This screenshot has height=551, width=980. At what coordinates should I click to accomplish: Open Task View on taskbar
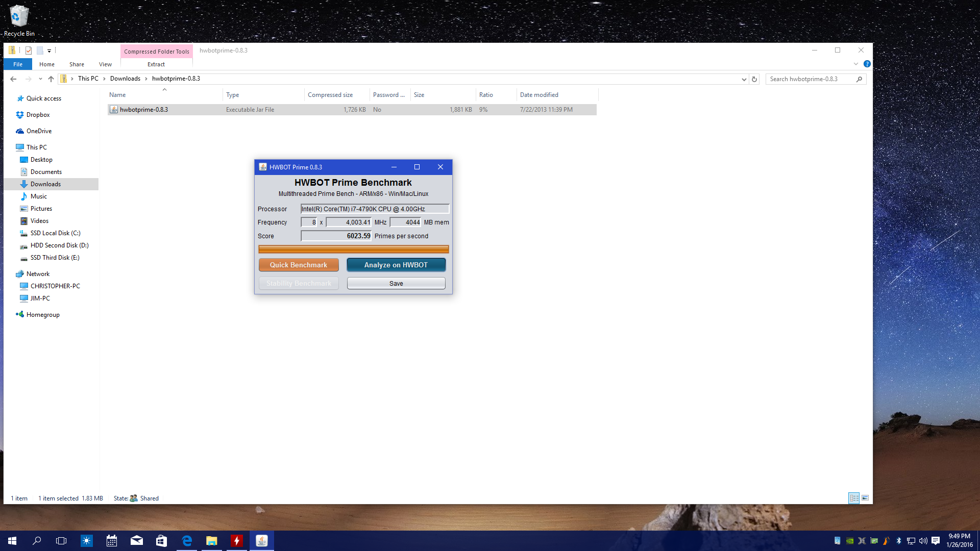(61, 541)
